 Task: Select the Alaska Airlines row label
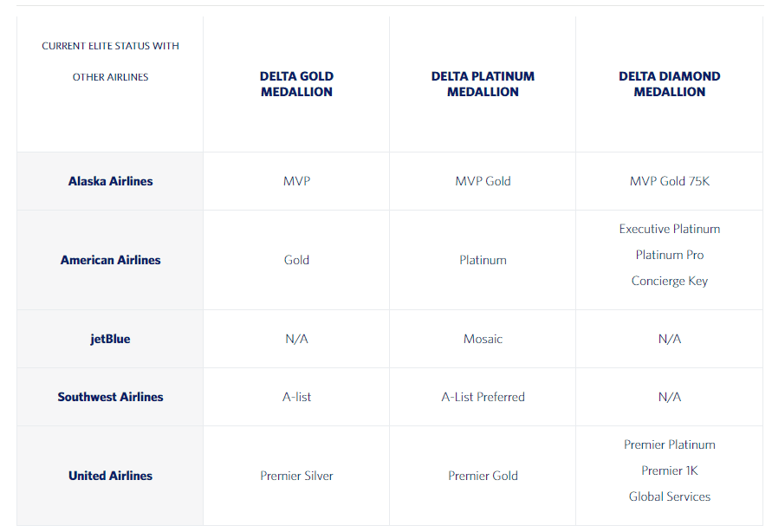[110, 181]
